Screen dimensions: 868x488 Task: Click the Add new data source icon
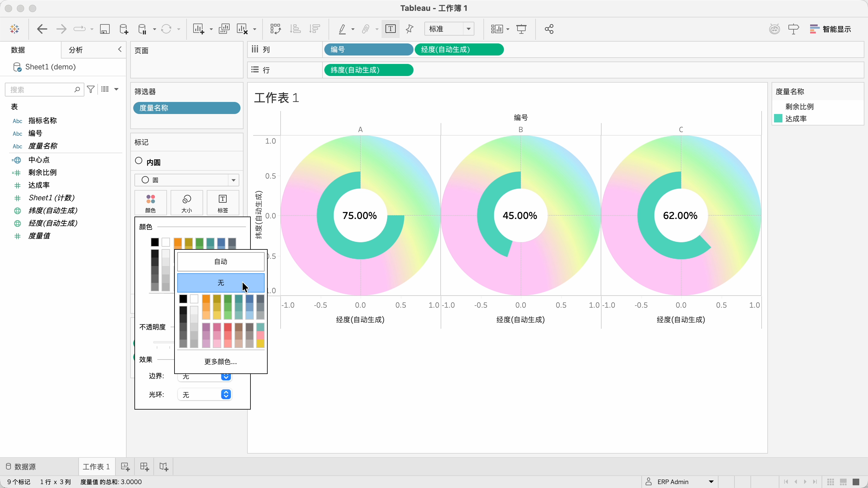(x=124, y=29)
